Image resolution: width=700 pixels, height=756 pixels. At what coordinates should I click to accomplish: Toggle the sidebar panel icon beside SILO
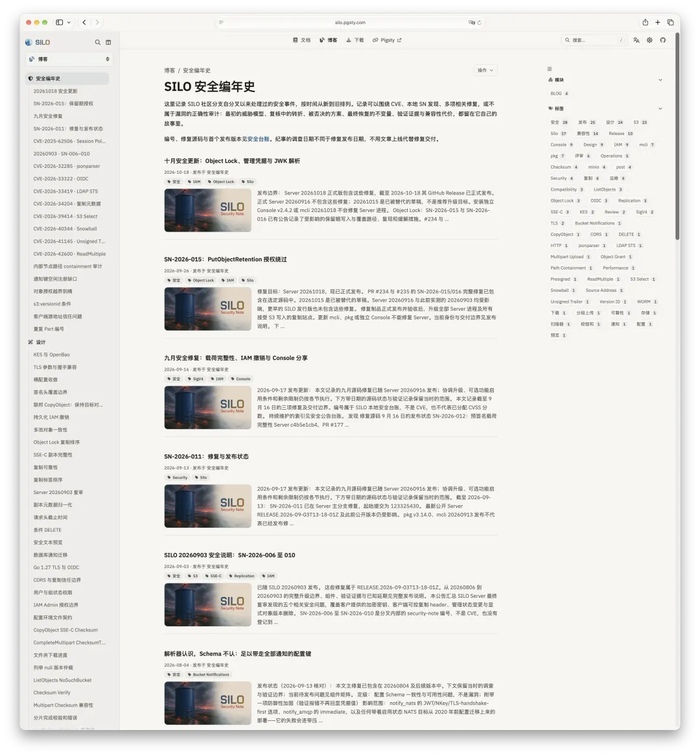[108, 42]
